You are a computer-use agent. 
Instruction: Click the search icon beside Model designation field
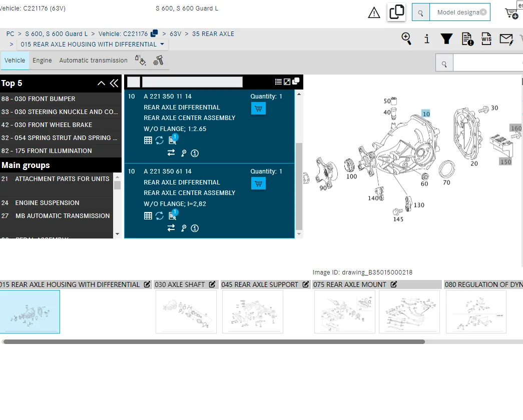[x=420, y=12]
